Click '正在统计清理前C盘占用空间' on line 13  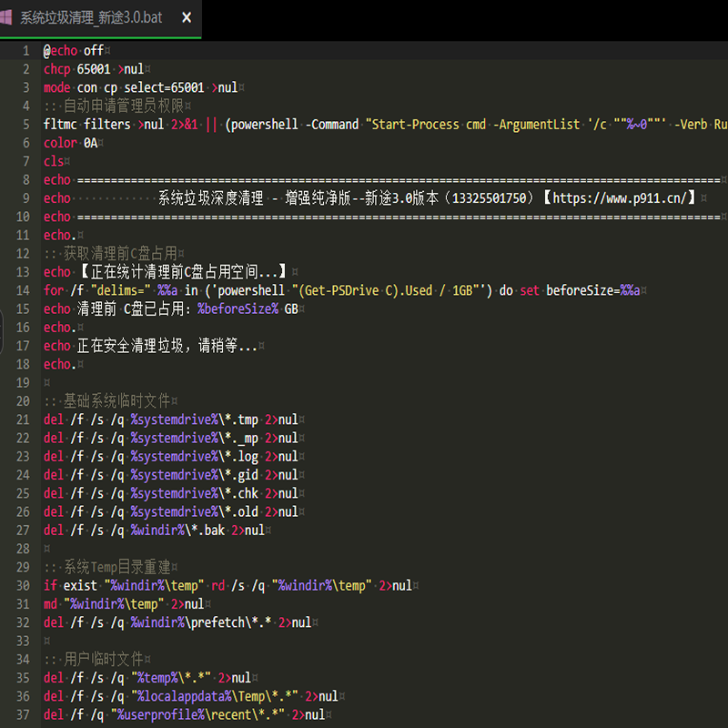click(175, 272)
